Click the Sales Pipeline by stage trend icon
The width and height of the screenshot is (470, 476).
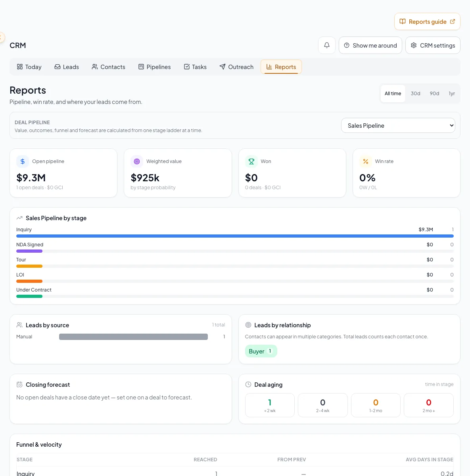19,218
